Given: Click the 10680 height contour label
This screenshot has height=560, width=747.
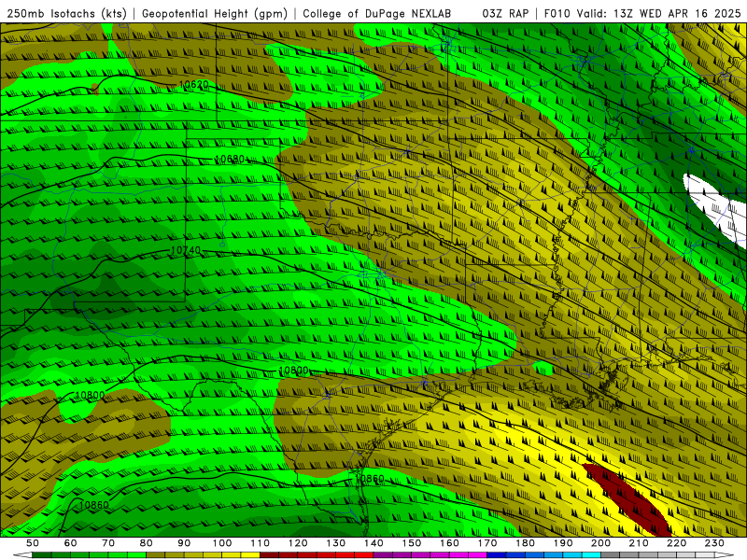Looking at the screenshot, I should (x=229, y=159).
